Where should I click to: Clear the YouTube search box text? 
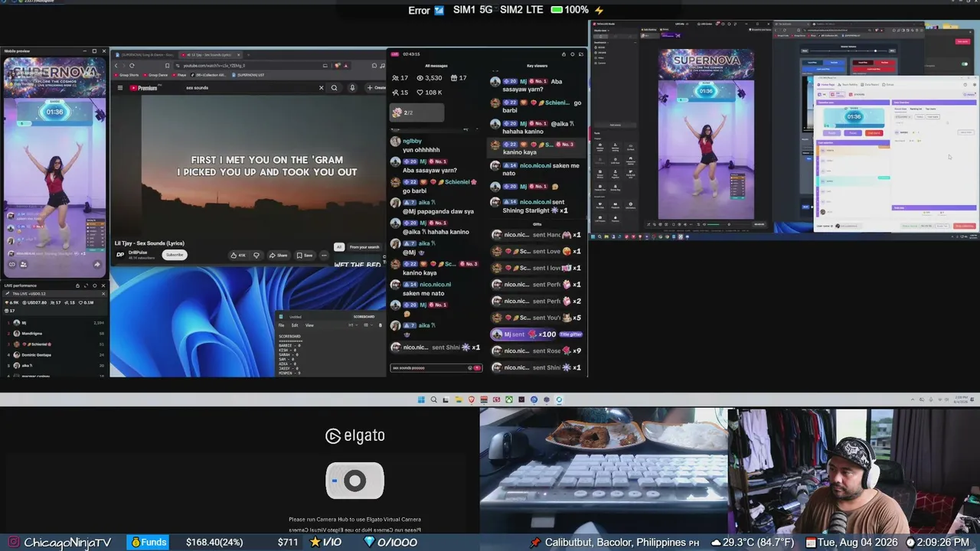tap(322, 88)
